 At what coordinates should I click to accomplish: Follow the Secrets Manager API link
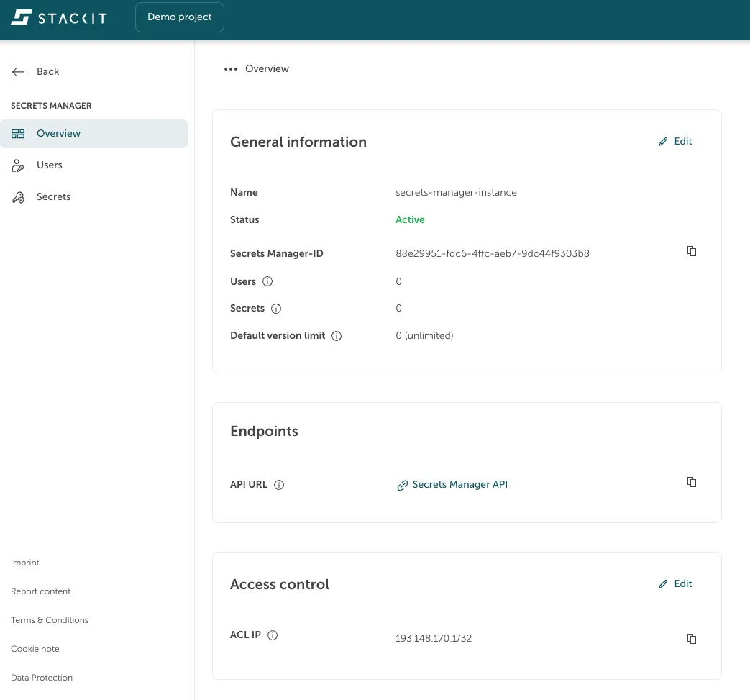pos(459,484)
